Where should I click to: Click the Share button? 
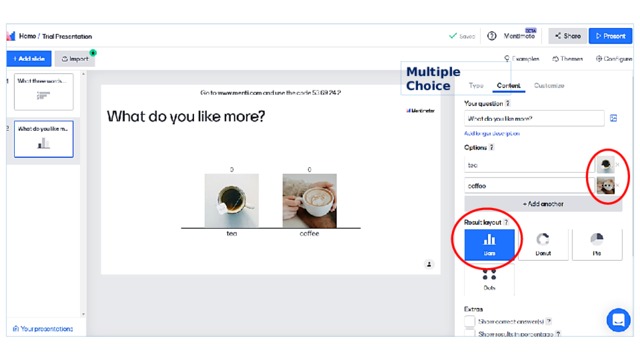point(567,36)
